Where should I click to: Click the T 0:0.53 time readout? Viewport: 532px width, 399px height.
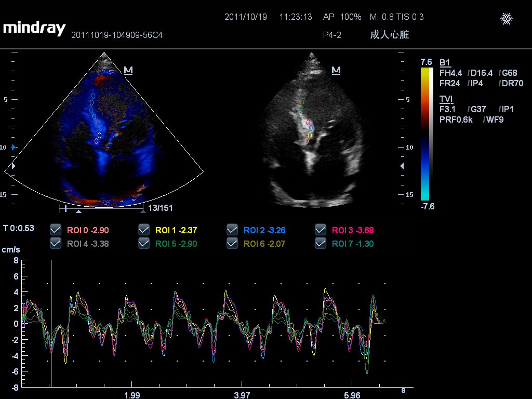[19, 229]
